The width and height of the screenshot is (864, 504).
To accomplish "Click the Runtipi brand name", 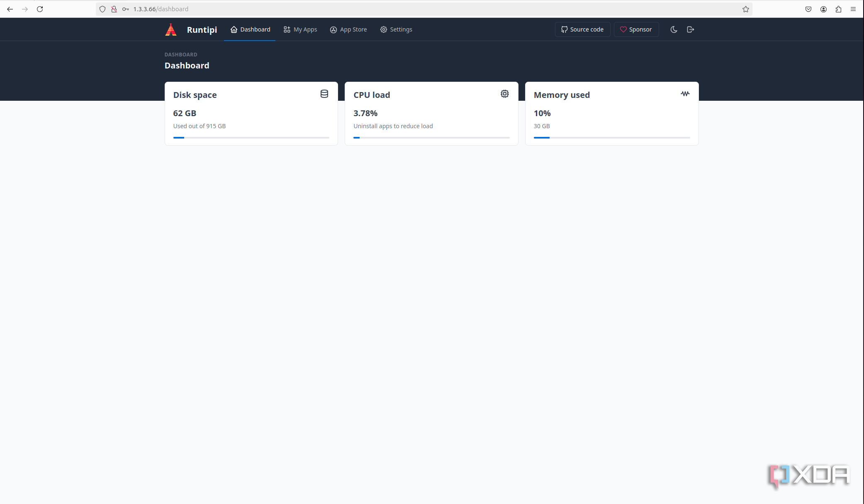I will [202, 30].
